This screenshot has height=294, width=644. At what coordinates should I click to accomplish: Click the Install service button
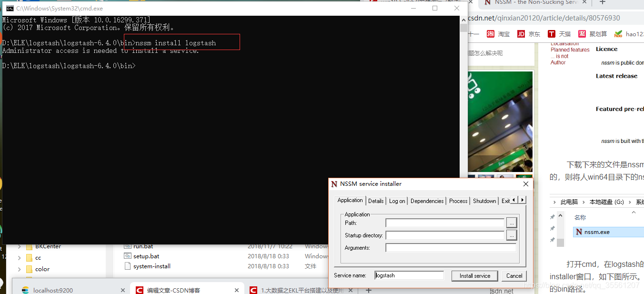(475, 275)
